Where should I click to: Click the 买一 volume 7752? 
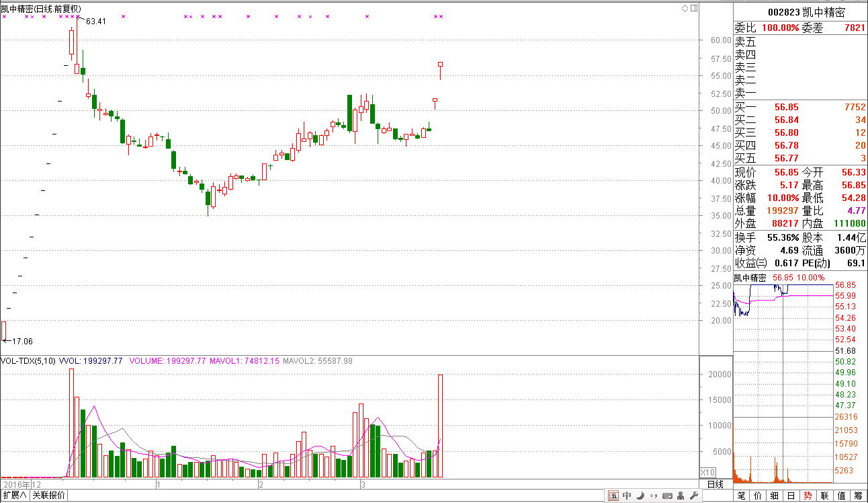855,107
